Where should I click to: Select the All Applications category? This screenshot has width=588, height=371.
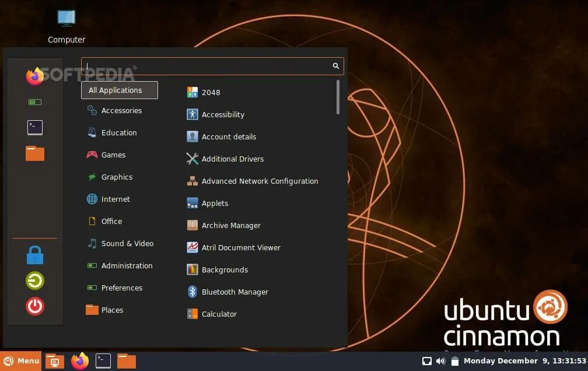pos(119,90)
